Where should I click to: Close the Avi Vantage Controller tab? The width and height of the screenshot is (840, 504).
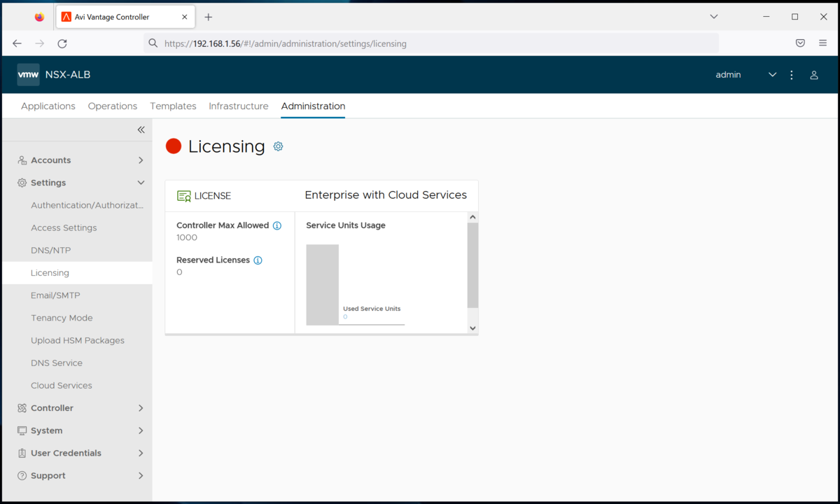click(183, 17)
